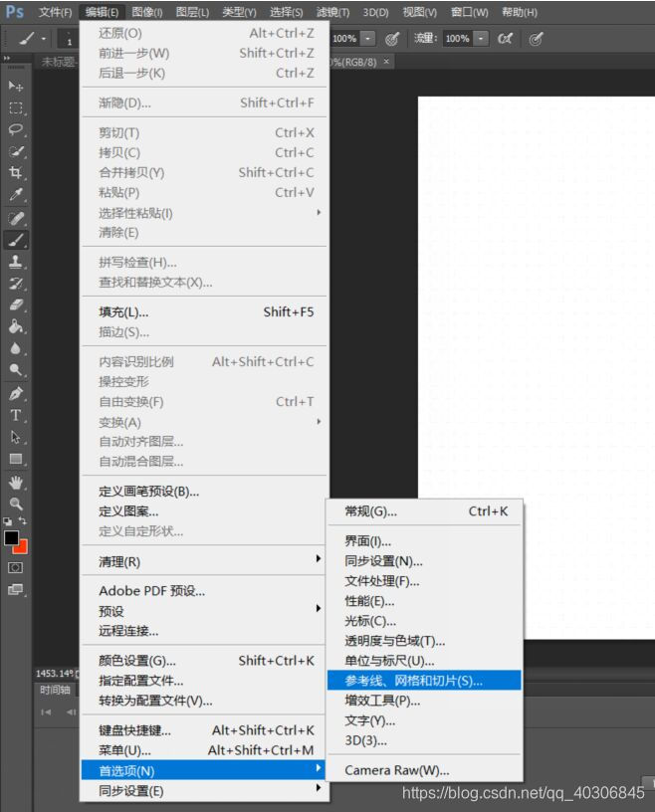
Task: Select the Crop tool
Action: tap(16, 173)
